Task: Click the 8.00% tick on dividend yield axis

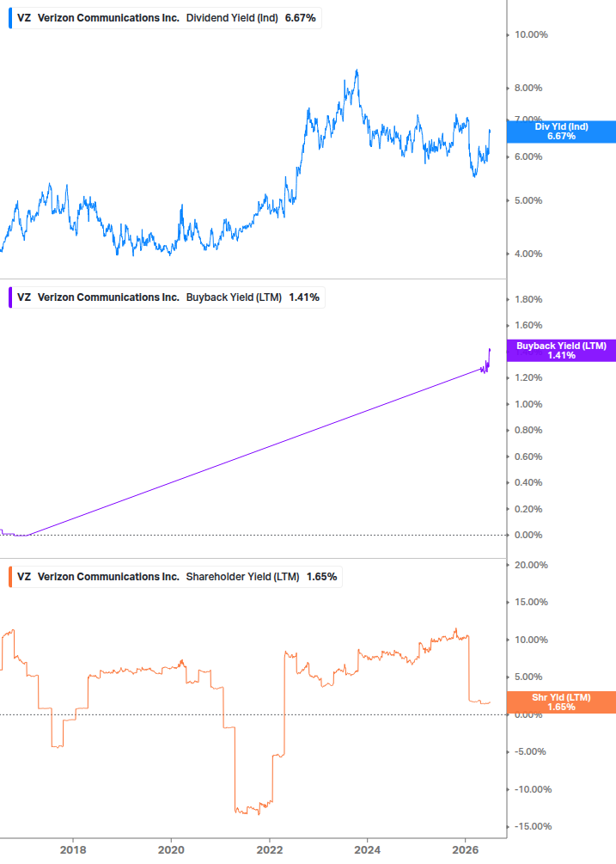Action: [x=528, y=89]
